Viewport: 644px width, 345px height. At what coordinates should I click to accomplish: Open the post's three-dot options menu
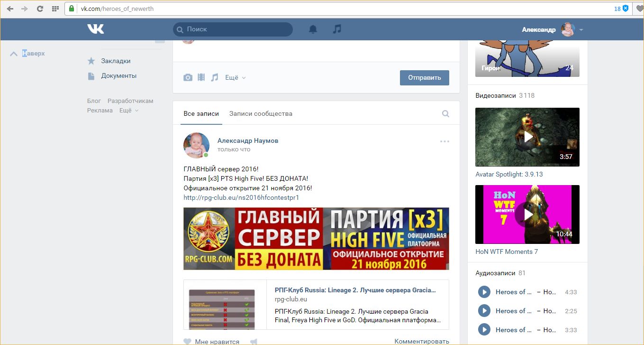click(x=444, y=141)
